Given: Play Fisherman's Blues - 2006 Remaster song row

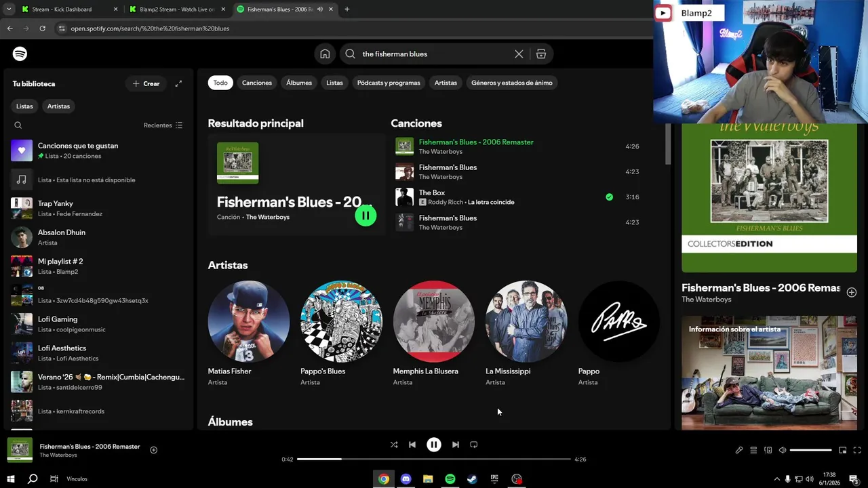Looking at the screenshot, I should pos(517,146).
